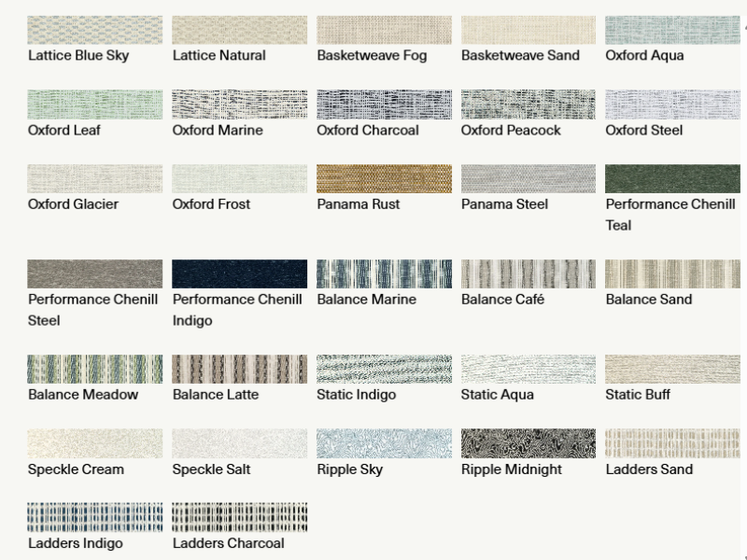The image size is (747, 560).
Task: Choose the Balance Meadow striped swatch
Action: point(95,369)
